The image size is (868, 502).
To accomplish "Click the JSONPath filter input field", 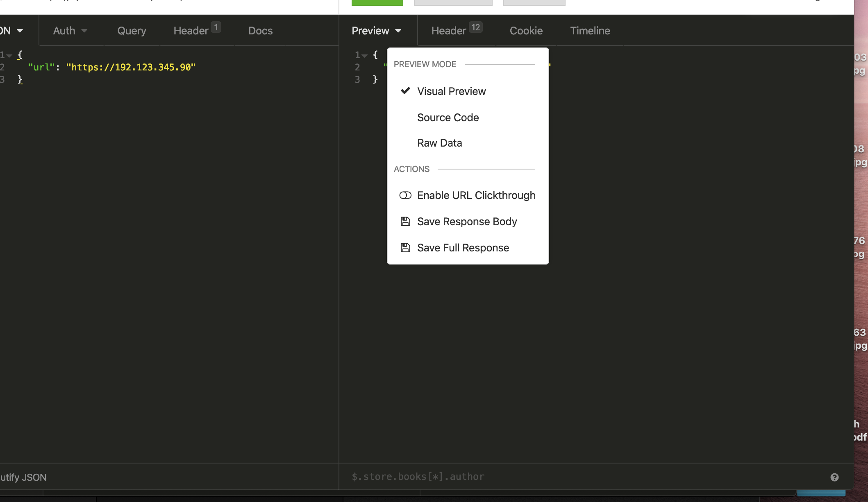I will click(492, 476).
